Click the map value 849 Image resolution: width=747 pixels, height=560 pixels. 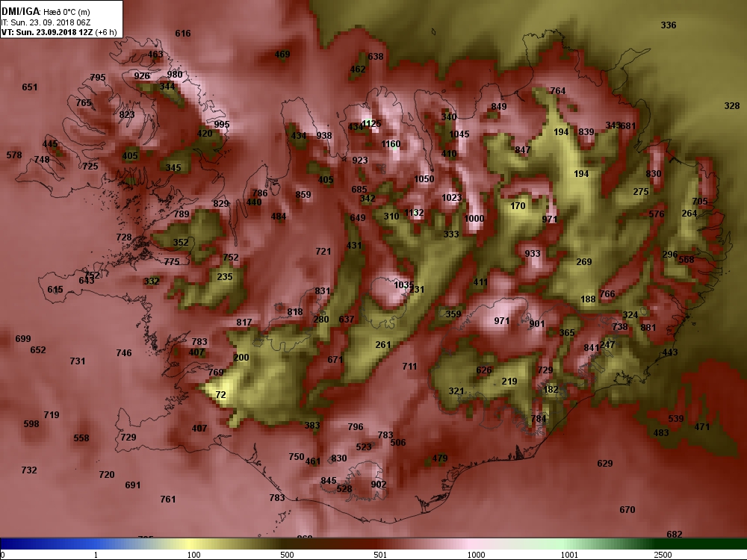(499, 107)
